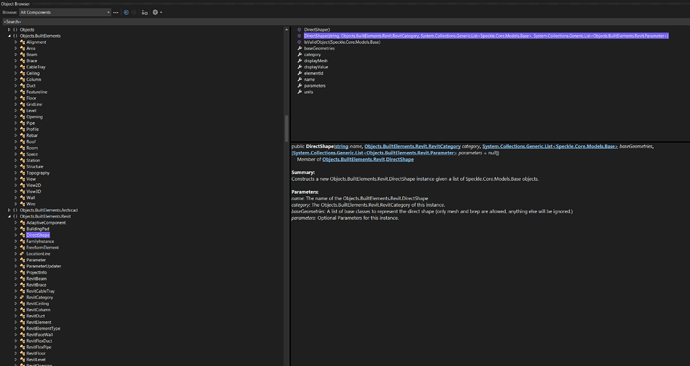Select the RevitElementType class
Image resolution: width=690 pixels, height=366 pixels.
(43, 329)
